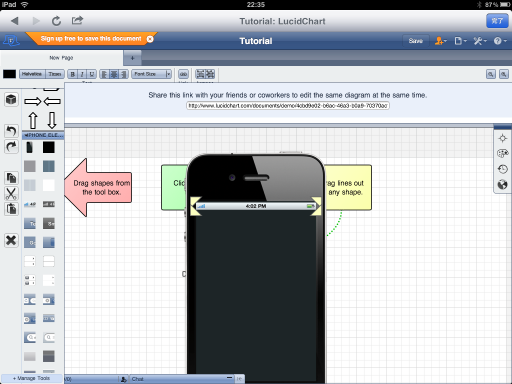512x384 pixels.
Task: Open the help question mark menu
Action: pos(500,41)
